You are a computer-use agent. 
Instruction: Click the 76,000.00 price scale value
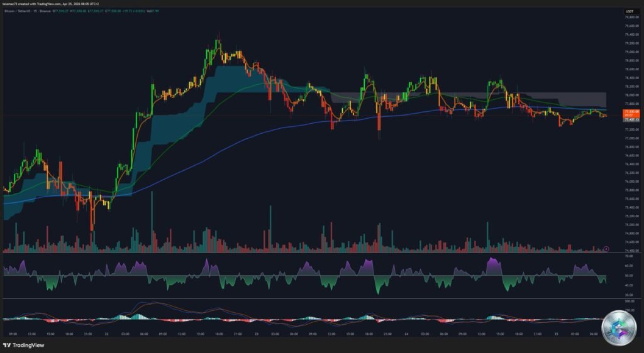631,182
